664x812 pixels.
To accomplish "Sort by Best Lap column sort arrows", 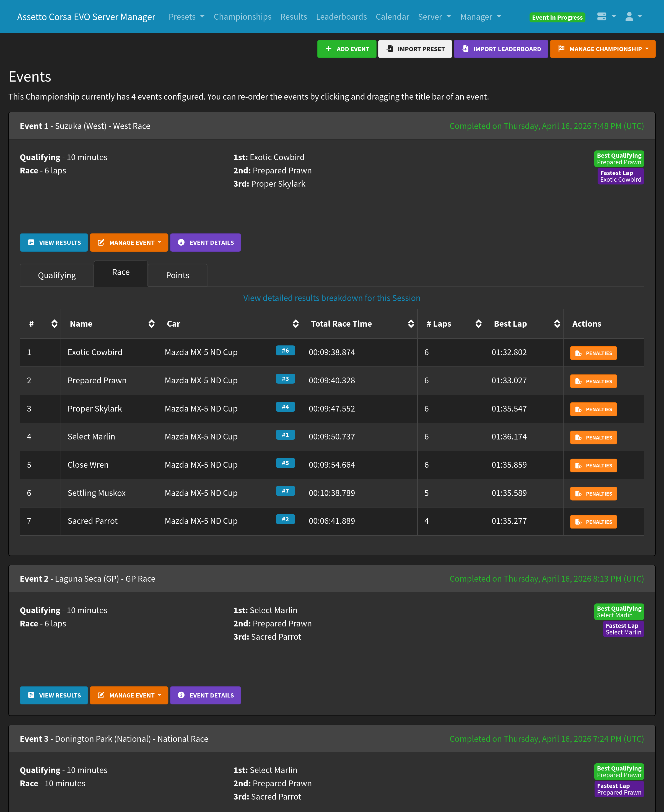I will pyautogui.click(x=557, y=324).
